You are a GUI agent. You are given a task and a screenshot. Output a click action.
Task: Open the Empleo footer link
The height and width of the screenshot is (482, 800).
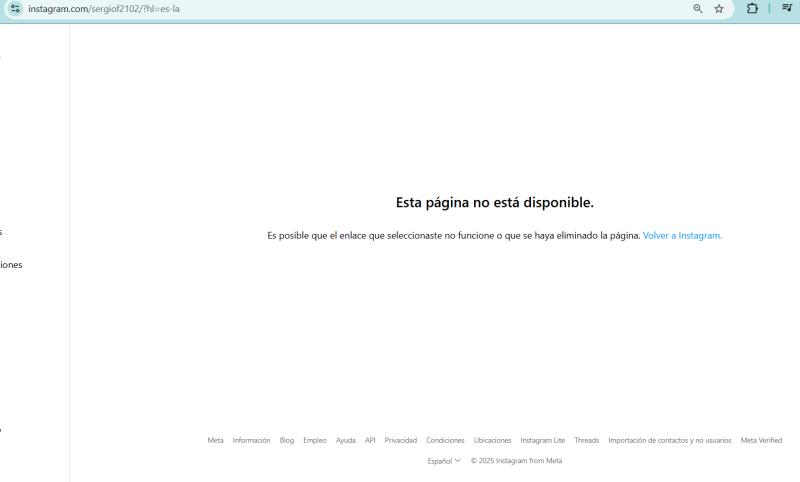pos(315,440)
